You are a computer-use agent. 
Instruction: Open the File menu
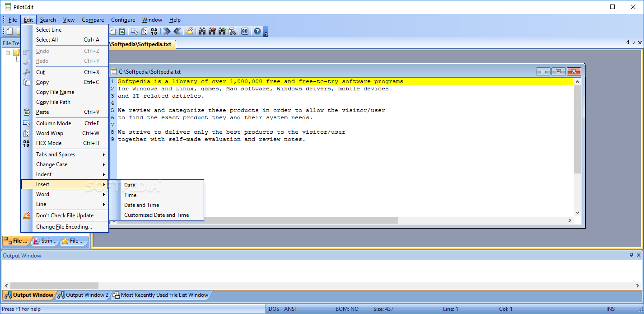coord(13,20)
